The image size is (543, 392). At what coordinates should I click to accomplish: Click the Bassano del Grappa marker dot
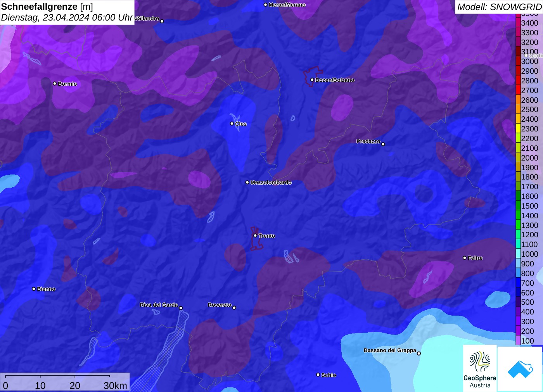coord(419,353)
